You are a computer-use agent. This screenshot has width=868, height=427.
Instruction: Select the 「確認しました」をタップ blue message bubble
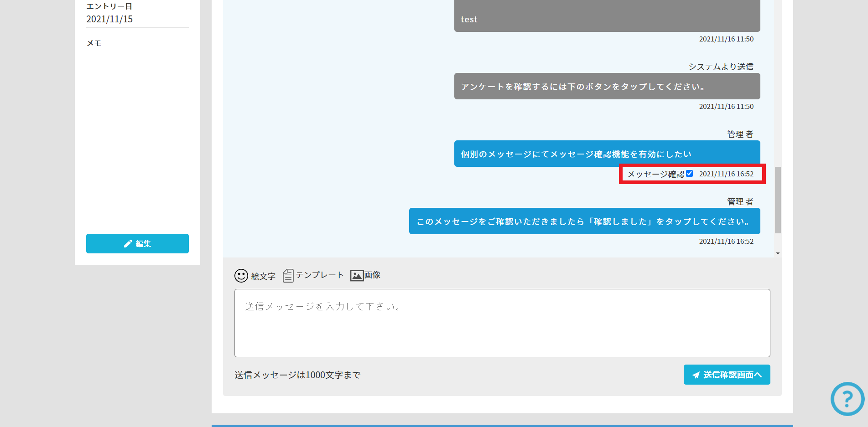[584, 221]
